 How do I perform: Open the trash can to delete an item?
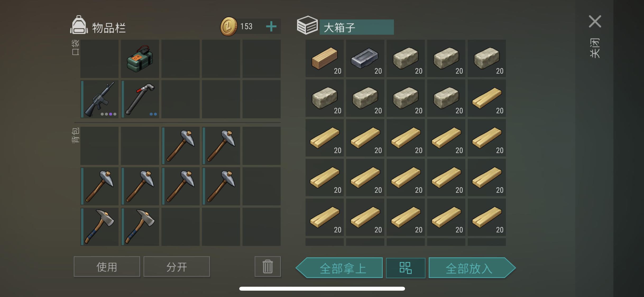[268, 266]
